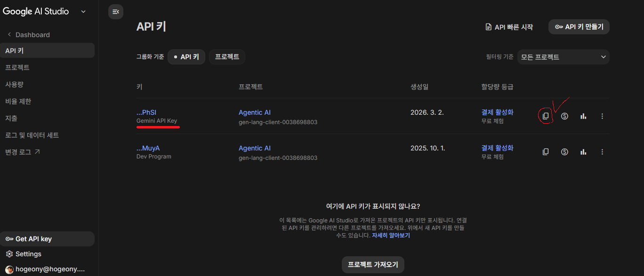Viewport: 644px width, 276px height.
Task: Open the 모든 프로젝트 filter dropdown
Action: tap(563, 57)
